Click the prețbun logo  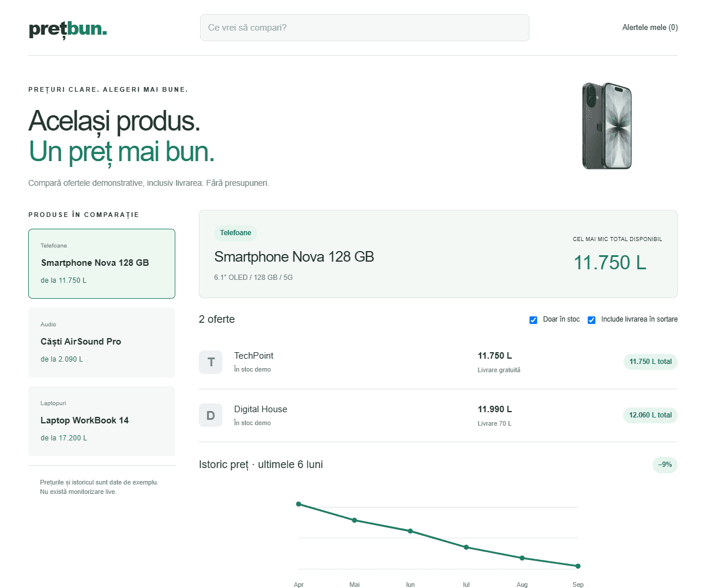(68, 28)
